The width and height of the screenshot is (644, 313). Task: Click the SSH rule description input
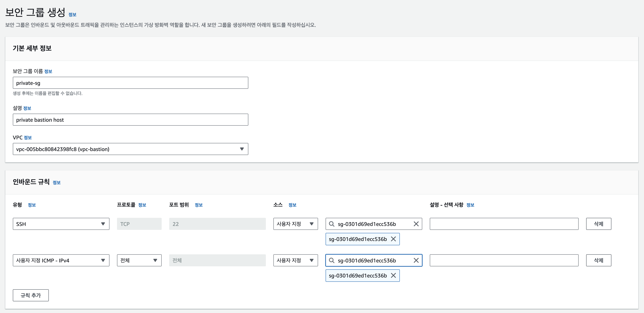click(x=504, y=224)
